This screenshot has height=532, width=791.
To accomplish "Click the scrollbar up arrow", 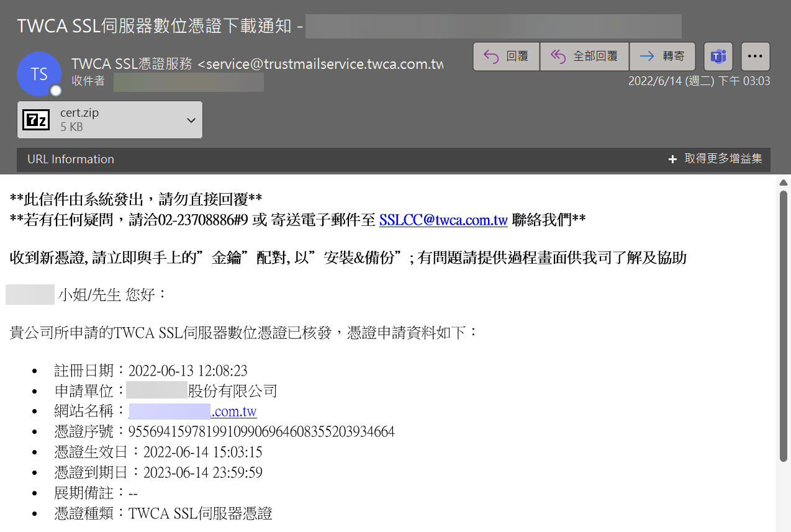I will click(784, 183).
